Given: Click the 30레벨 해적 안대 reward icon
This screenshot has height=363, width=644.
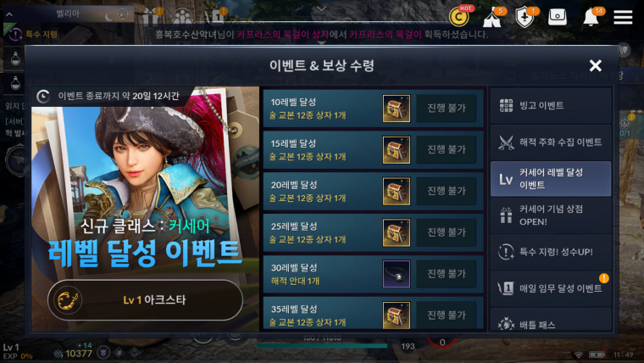Looking at the screenshot, I should tap(396, 274).
